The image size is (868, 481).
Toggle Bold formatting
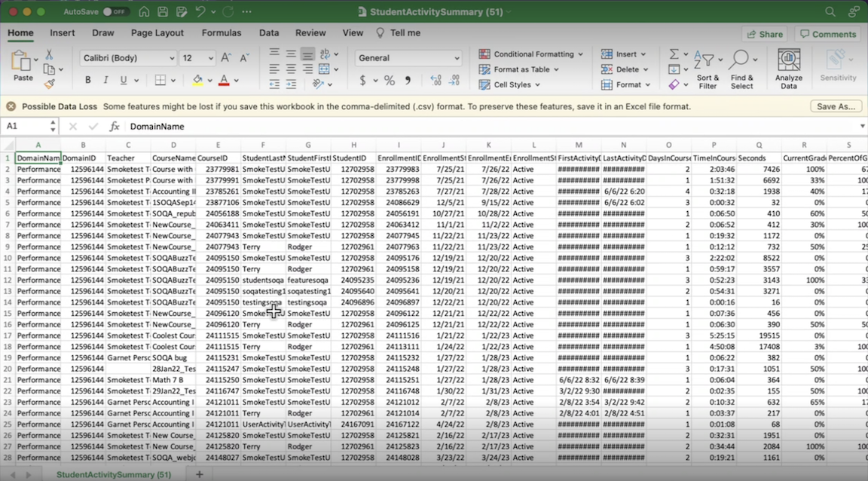pyautogui.click(x=87, y=81)
